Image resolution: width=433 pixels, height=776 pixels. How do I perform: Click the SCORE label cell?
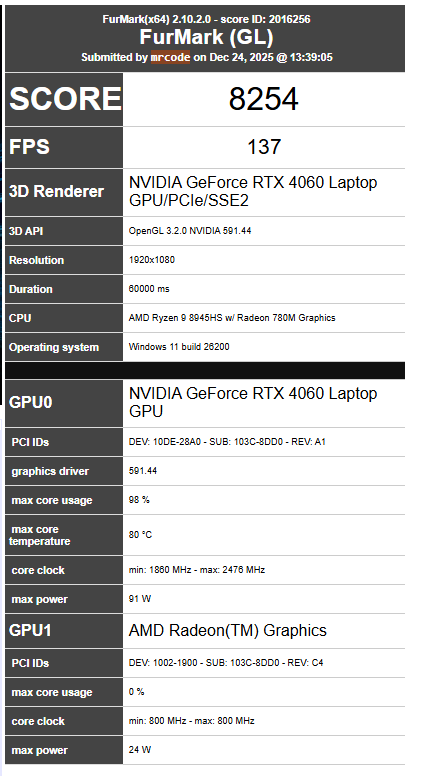point(64,99)
